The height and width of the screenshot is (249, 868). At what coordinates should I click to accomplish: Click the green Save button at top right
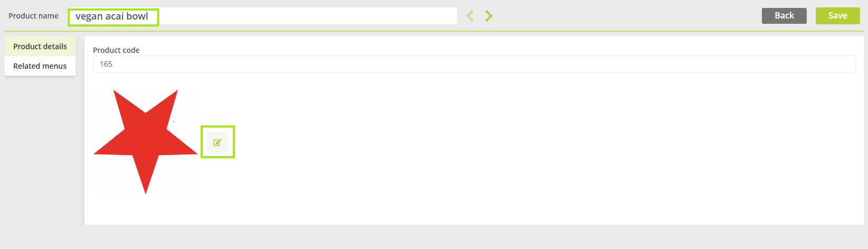click(837, 16)
